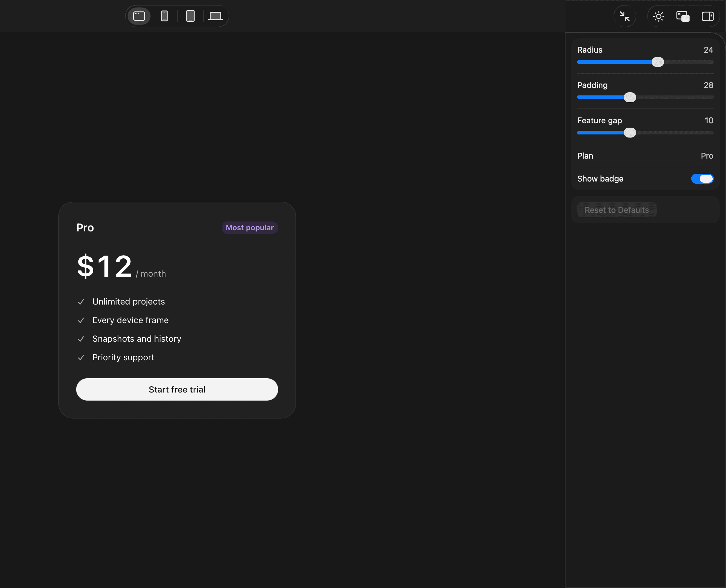726x588 pixels.
Task: Click Reset to Defaults button
Action: click(x=617, y=210)
